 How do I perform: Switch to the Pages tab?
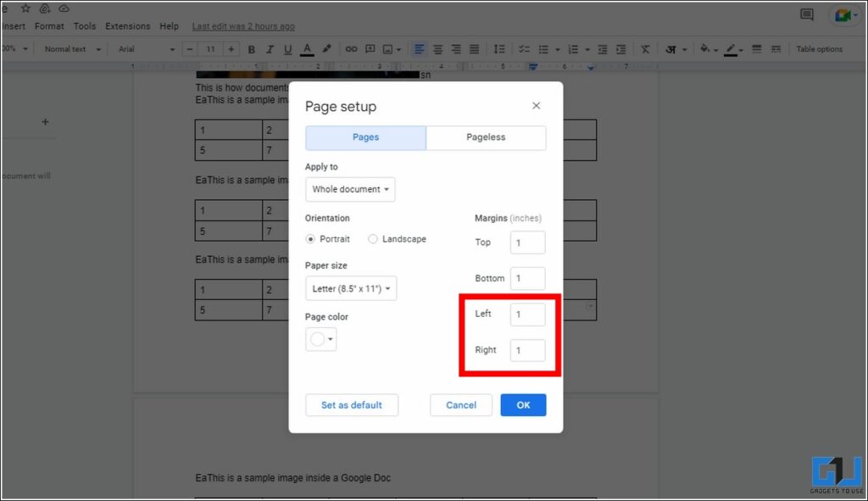click(x=366, y=137)
